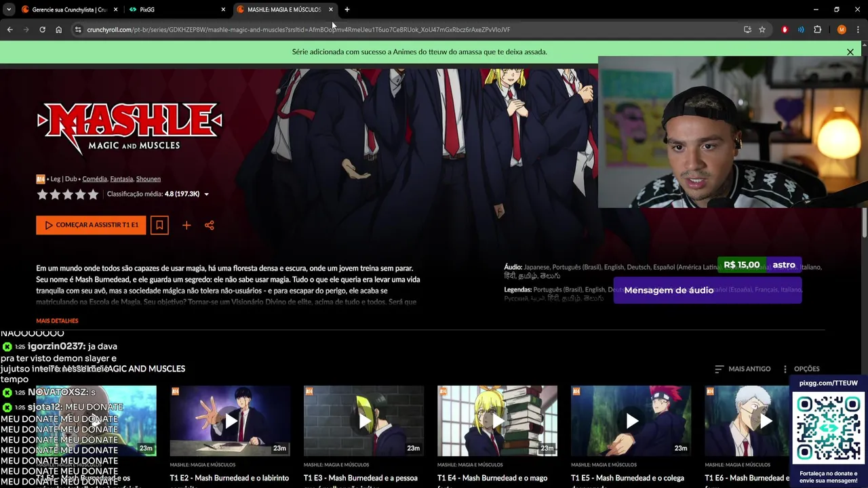Open T1 E4 - Mash Burnedead e o mago title

(492, 478)
